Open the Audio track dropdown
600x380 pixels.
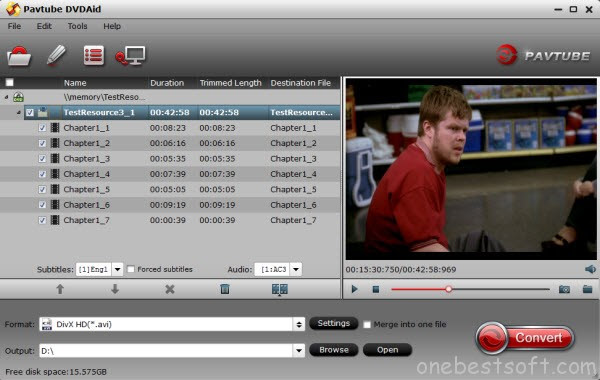tap(296, 269)
